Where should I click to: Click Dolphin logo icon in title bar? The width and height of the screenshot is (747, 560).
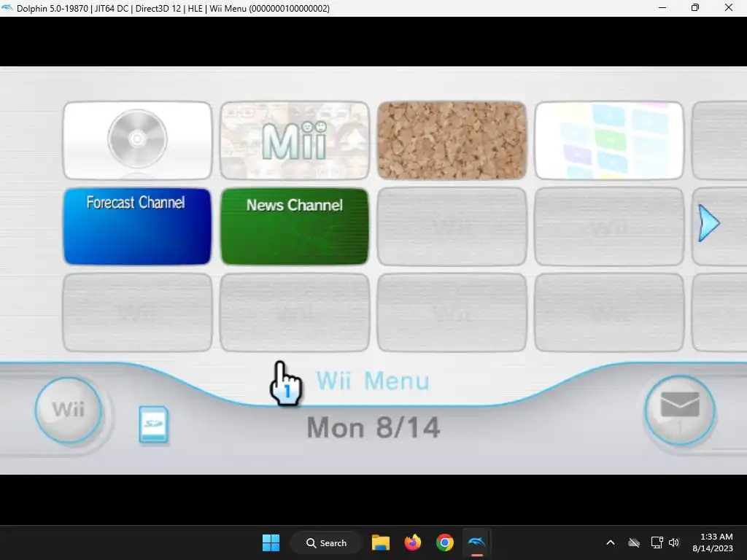coord(7,8)
